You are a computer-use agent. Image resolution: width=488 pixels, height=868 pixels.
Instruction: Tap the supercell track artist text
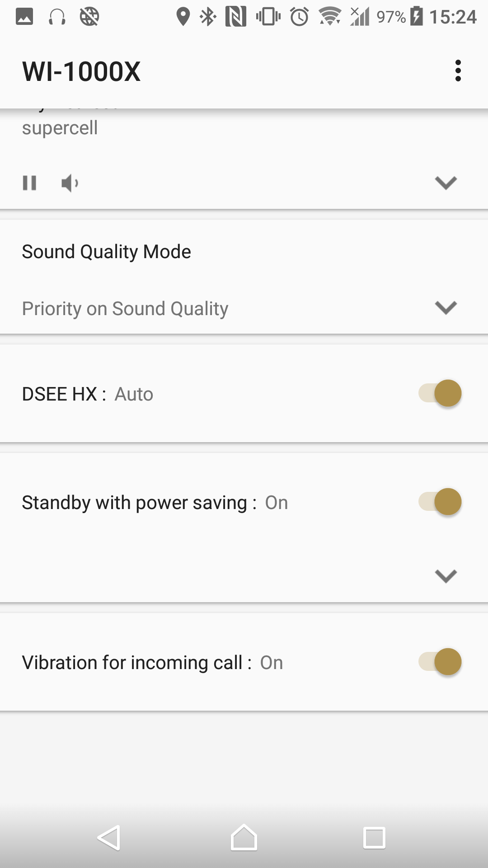[x=60, y=128]
